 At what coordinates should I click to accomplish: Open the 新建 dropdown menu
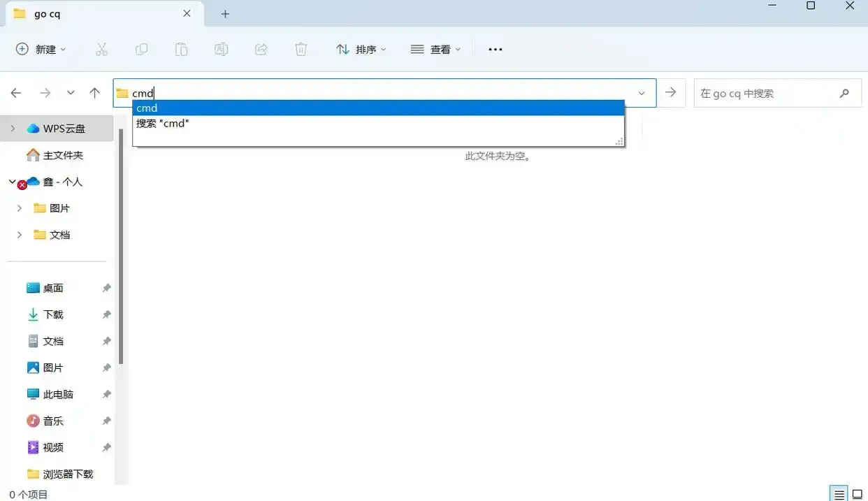pyautogui.click(x=41, y=49)
